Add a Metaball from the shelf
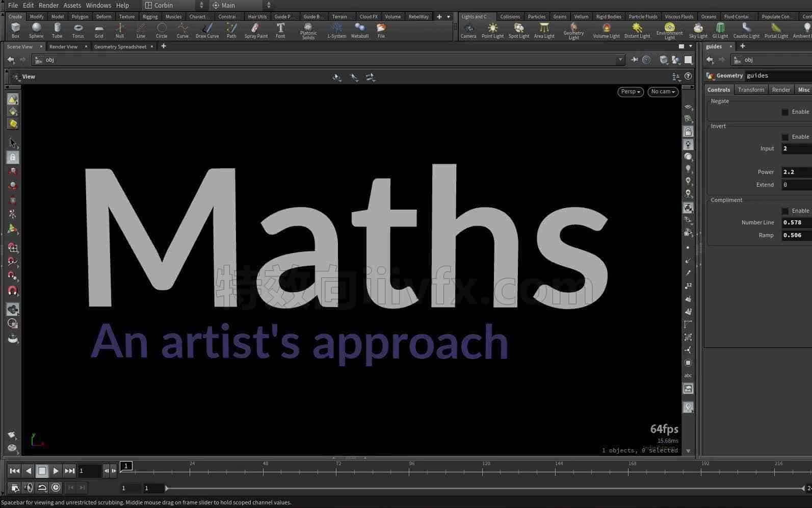 point(360,31)
